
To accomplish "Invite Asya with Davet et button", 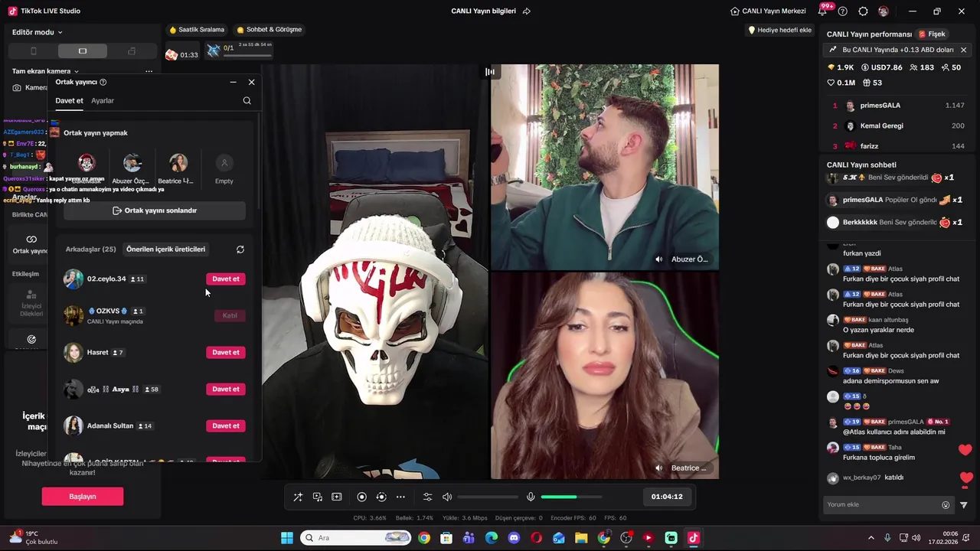I will coord(226,389).
